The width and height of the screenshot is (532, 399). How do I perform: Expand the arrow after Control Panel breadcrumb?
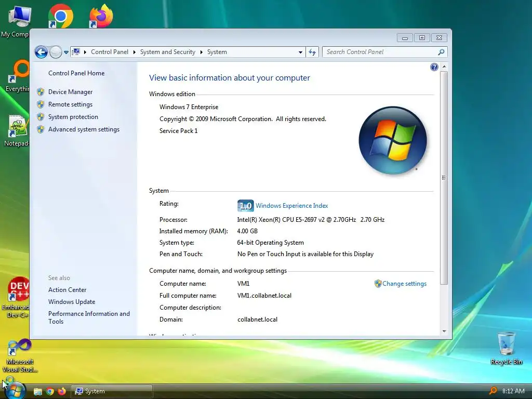[x=135, y=52]
